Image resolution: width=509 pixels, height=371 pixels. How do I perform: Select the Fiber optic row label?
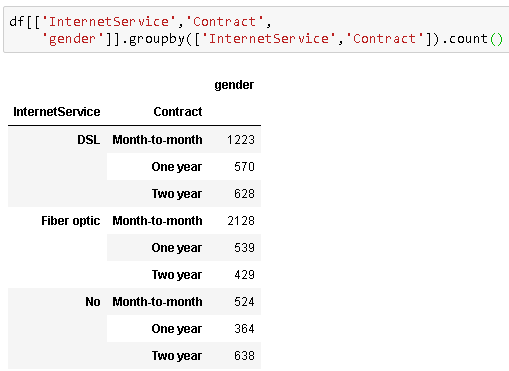tap(71, 221)
